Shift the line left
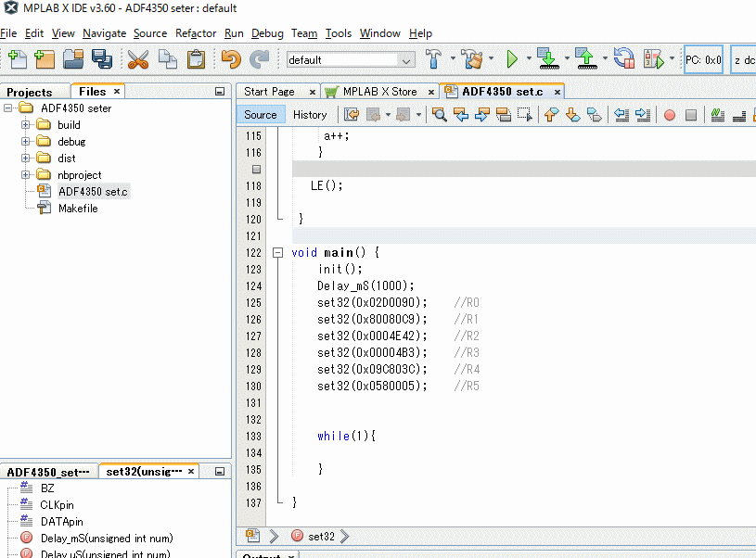Screen dimensions: 756x558 [621, 115]
